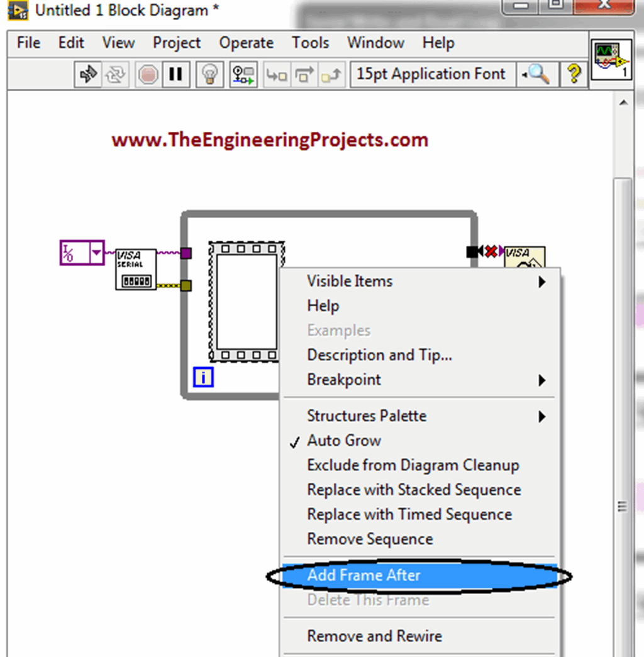Open Context Help via the question mark icon
The width and height of the screenshot is (644, 657).
click(x=577, y=74)
